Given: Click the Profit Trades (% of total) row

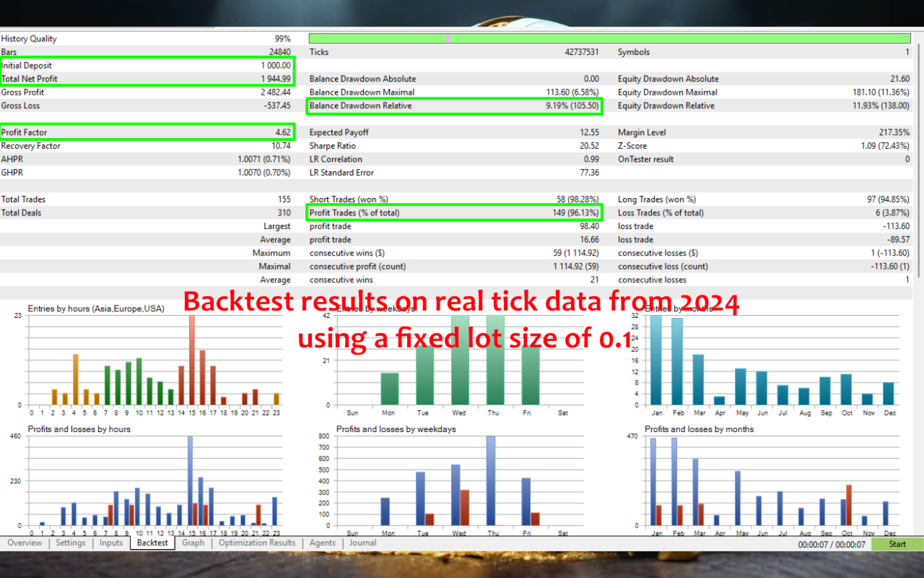Looking at the screenshot, I should 454,212.
